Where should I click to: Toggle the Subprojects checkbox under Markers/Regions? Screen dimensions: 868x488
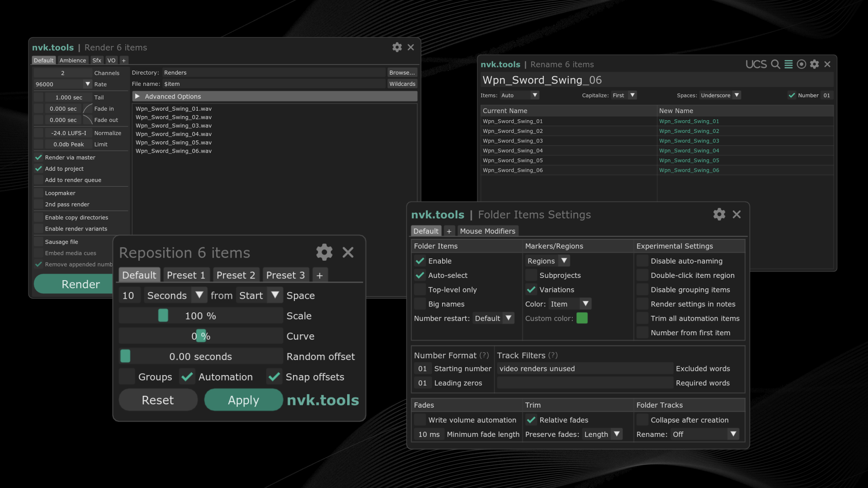(531, 275)
